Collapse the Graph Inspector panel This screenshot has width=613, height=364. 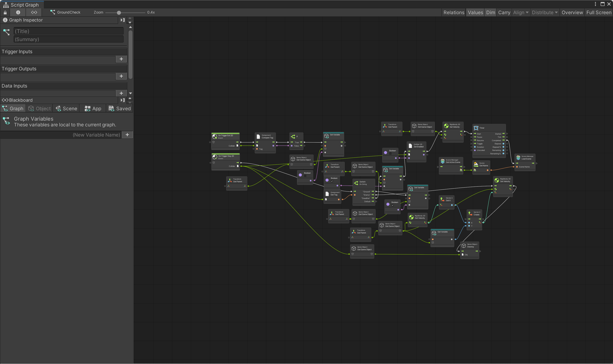pyautogui.click(x=123, y=20)
